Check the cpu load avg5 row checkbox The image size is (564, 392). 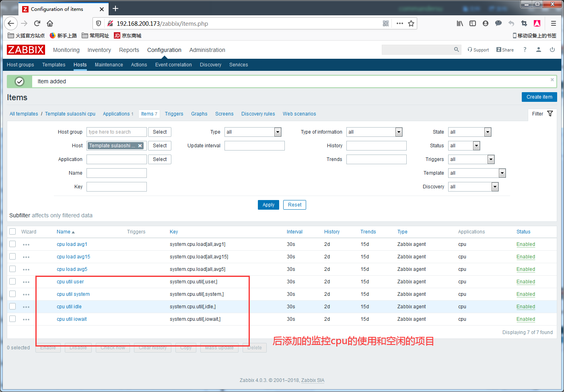(12, 269)
